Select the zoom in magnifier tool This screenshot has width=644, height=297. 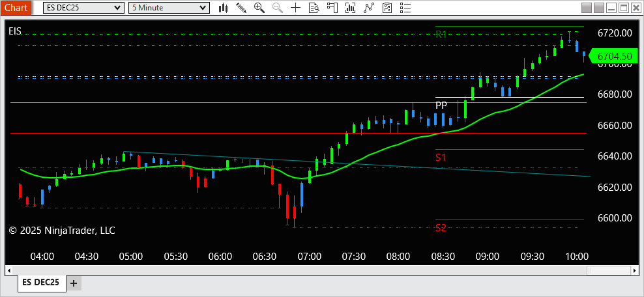pyautogui.click(x=259, y=7)
